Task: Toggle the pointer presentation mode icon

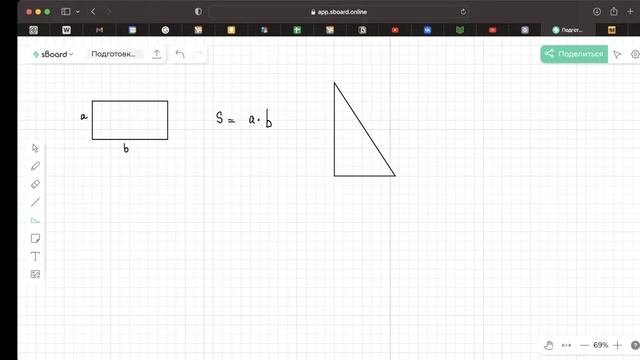Action: (x=617, y=54)
